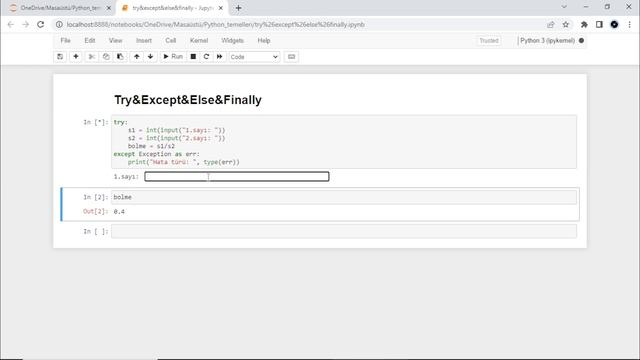Open the View menu

116,40
